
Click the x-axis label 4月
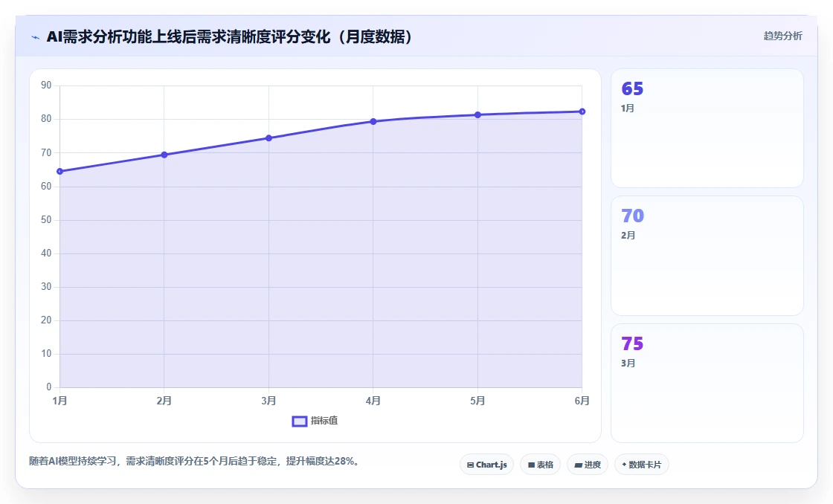pos(373,401)
